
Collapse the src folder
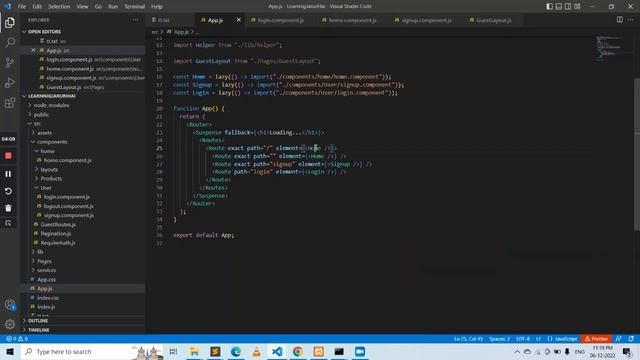click(x=37, y=124)
